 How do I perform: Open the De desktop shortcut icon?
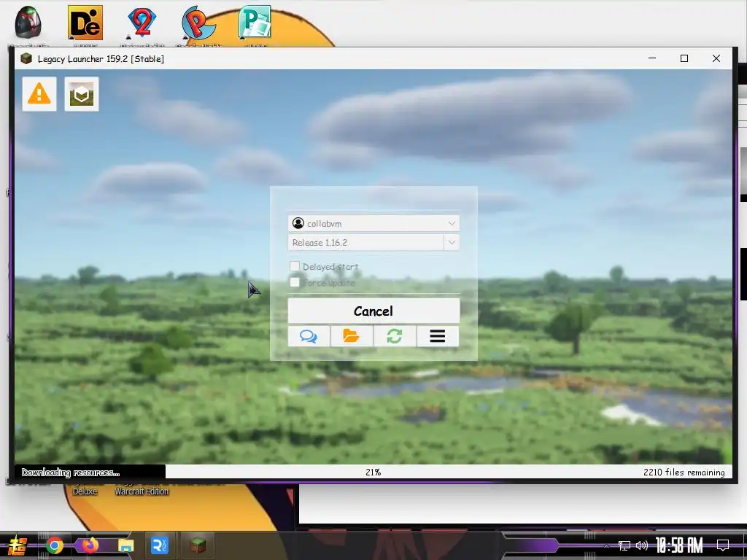(x=85, y=23)
